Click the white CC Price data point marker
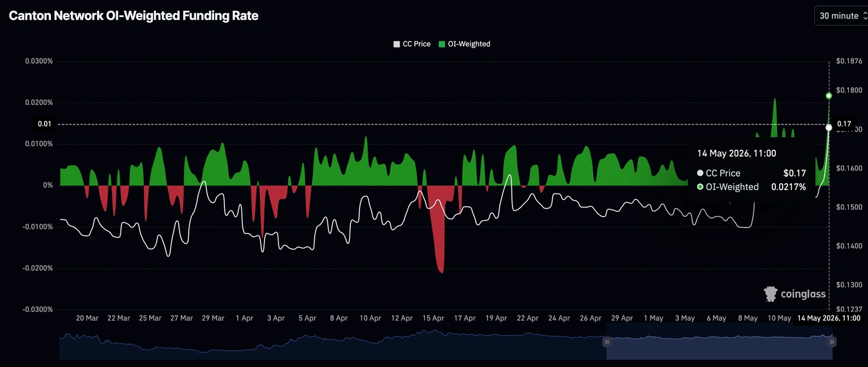 [829, 127]
